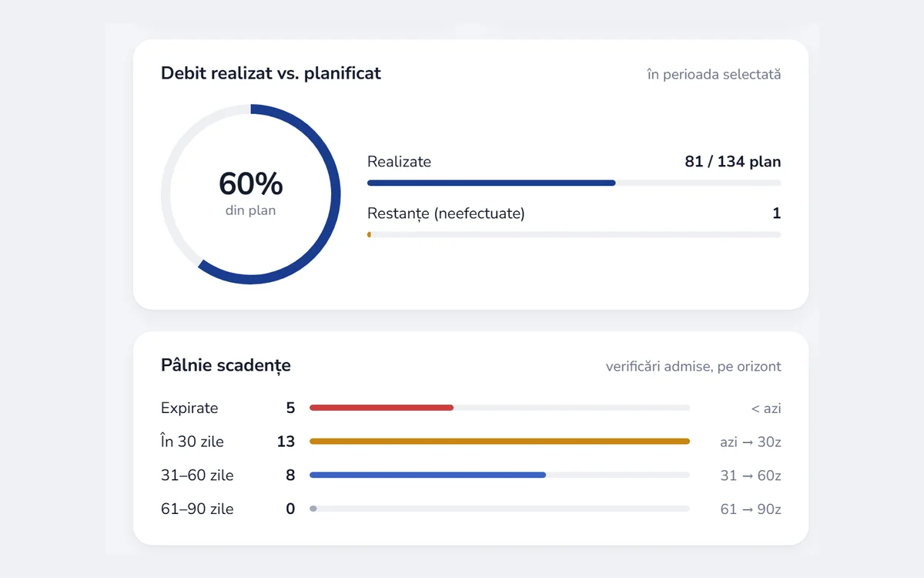Click the 'Restanțe (neefectuate)' label
Screen dimensions: 924x578
point(446,213)
